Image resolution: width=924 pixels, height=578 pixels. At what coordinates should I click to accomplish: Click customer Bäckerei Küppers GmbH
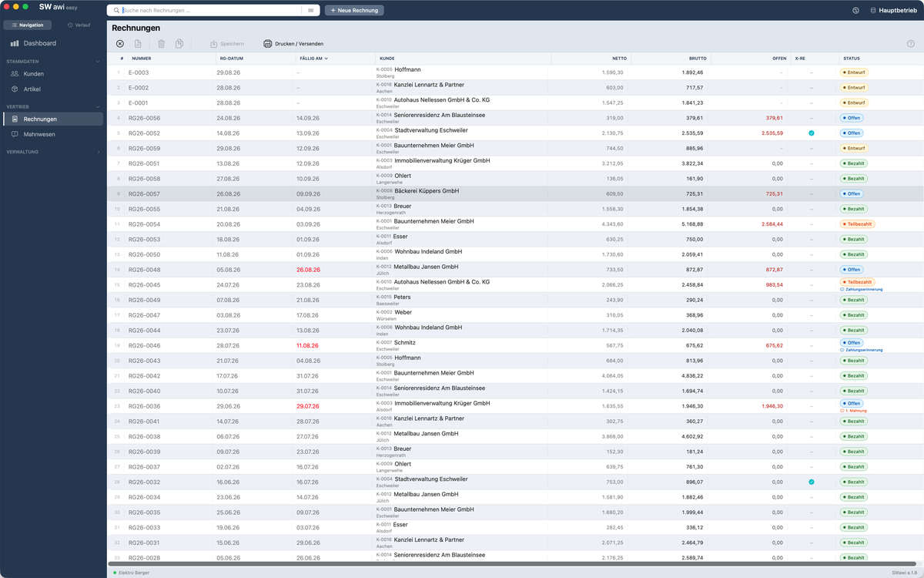tap(426, 191)
